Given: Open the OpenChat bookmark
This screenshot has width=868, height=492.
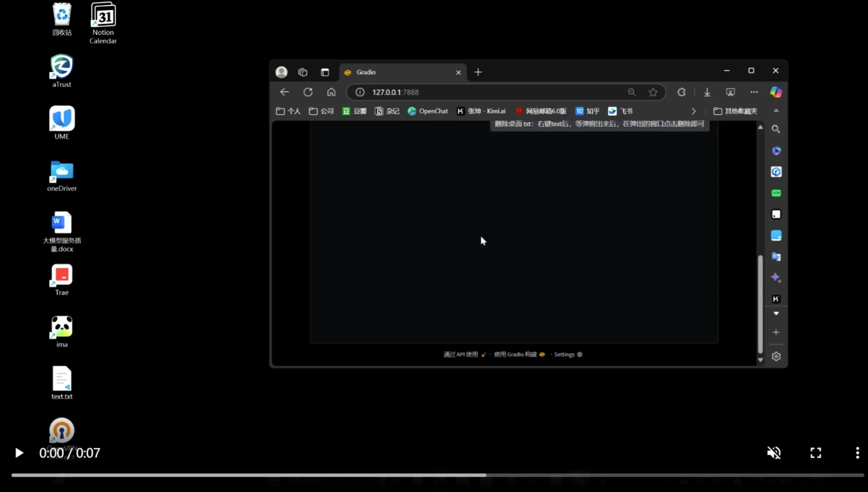Looking at the screenshot, I should [x=428, y=111].
